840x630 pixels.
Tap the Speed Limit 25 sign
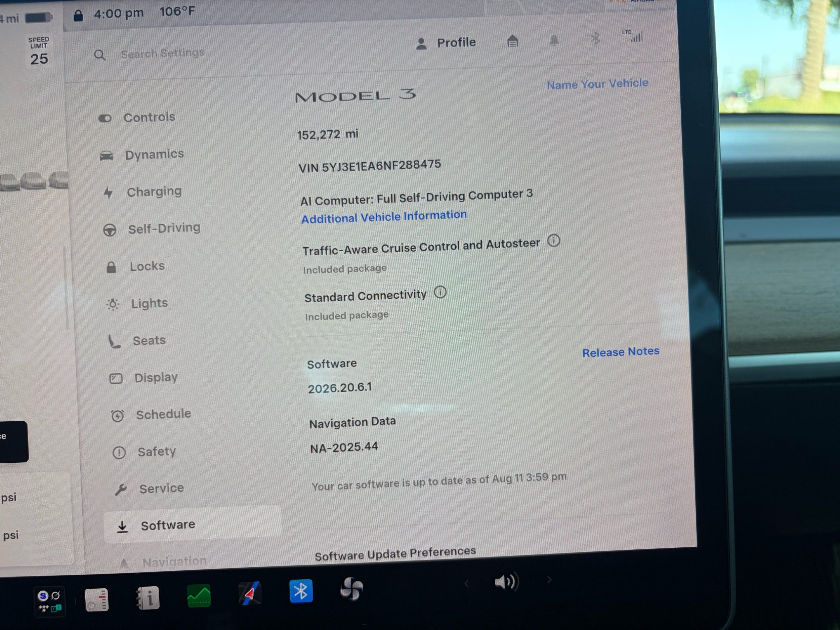pos(39,52)
